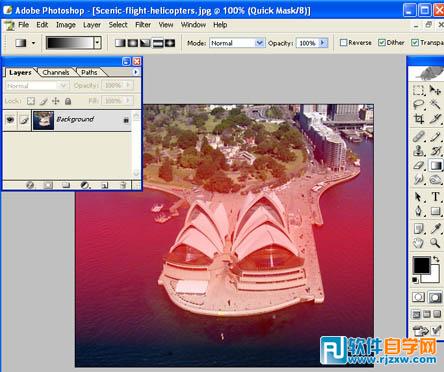Viewport: 444px width, 372px height.
Task: Select the Hand tool
Action: [x=419, y=243]
